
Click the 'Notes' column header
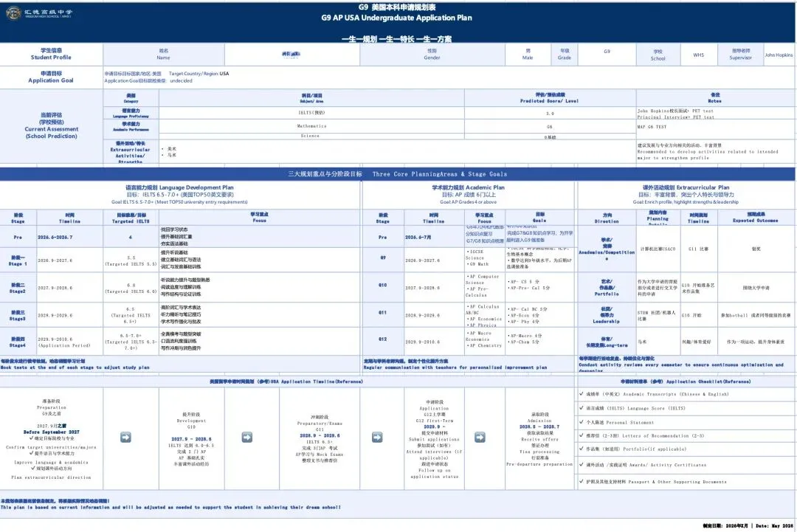click(x=714, y=98)
